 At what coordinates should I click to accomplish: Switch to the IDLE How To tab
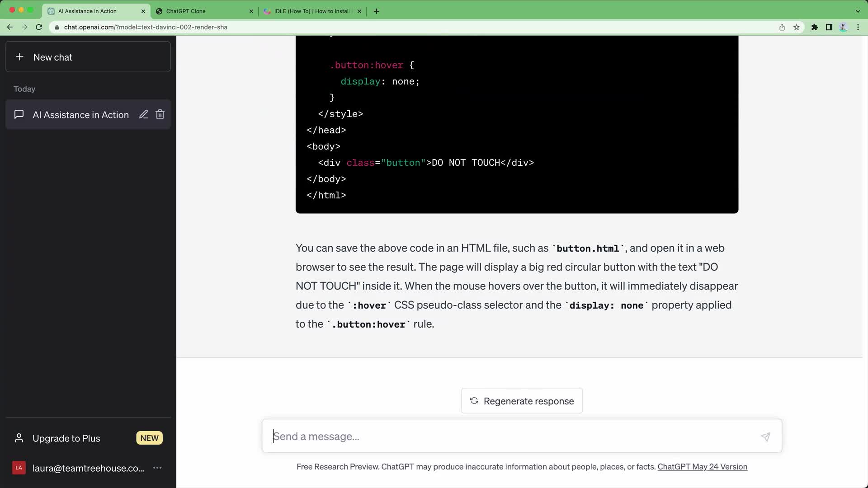(307, 11)
